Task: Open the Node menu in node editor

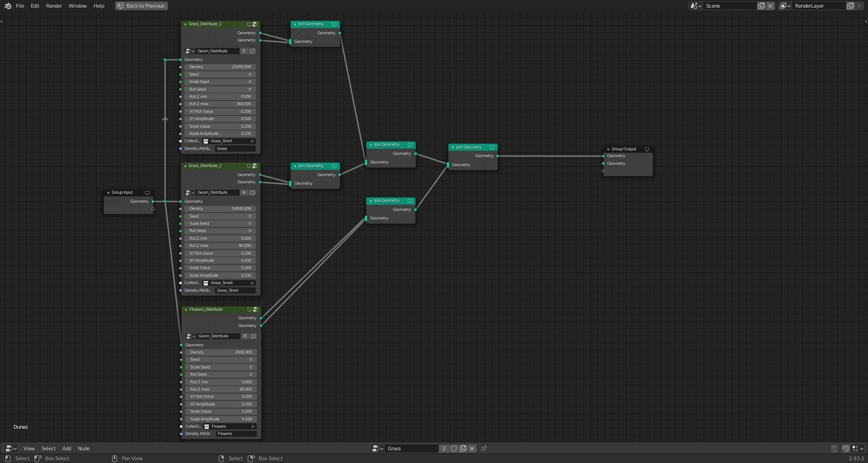Action: 84,449
